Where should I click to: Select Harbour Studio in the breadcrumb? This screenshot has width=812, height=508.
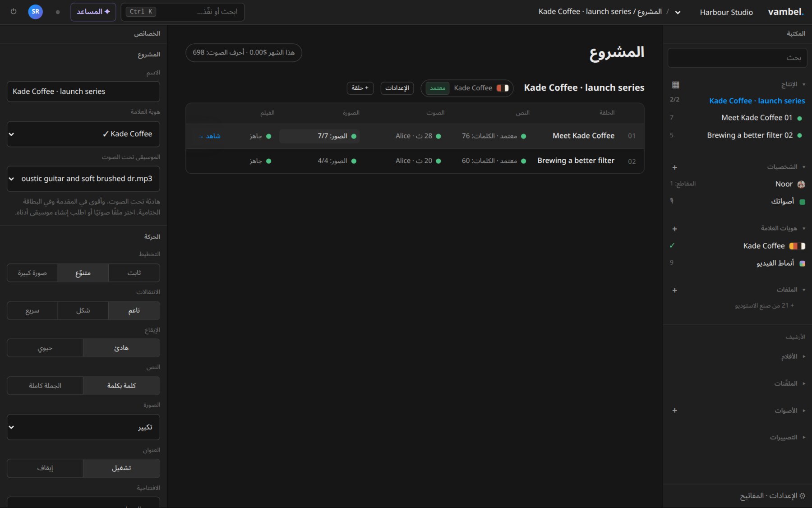click(726, 12)
